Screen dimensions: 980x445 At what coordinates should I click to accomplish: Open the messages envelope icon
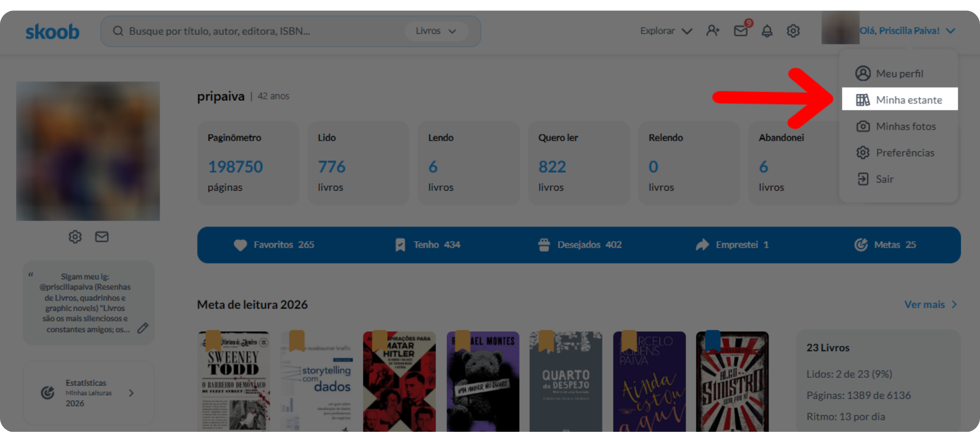click(x=740, y=30)
